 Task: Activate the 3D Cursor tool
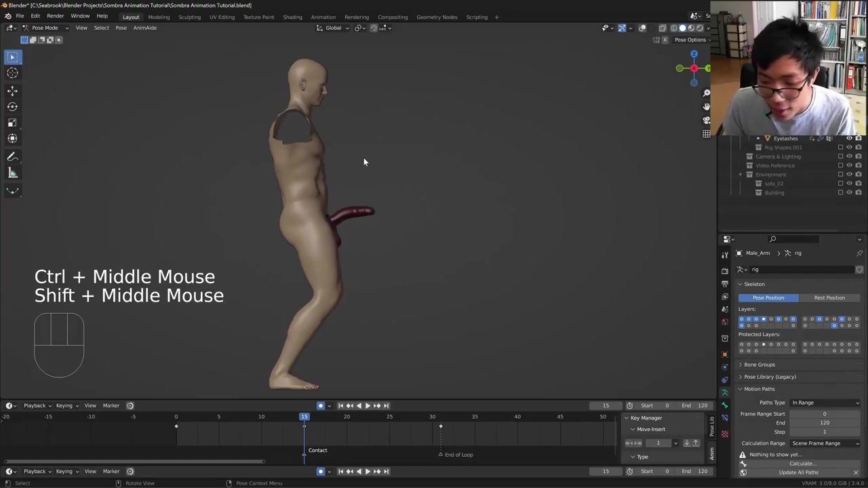12,73
